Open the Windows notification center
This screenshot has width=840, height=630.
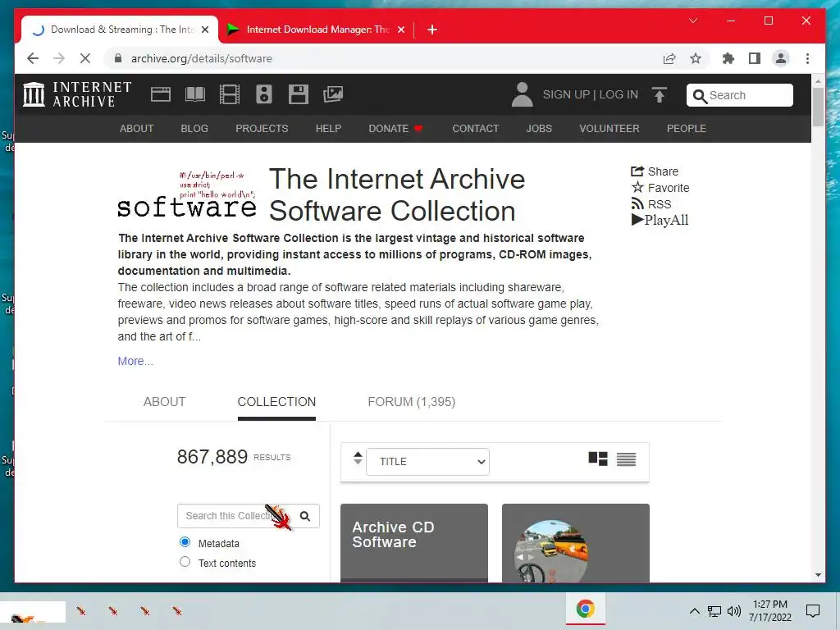[813, 610]
